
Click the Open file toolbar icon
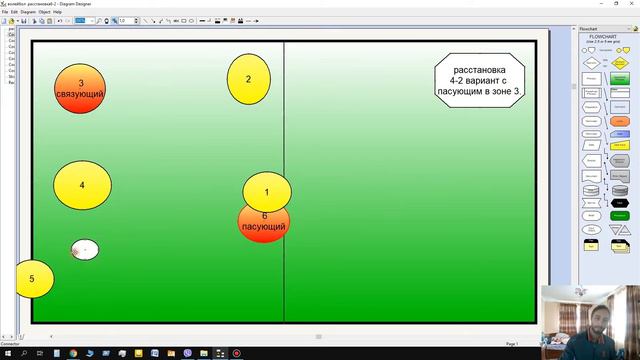tap(11, 21)
